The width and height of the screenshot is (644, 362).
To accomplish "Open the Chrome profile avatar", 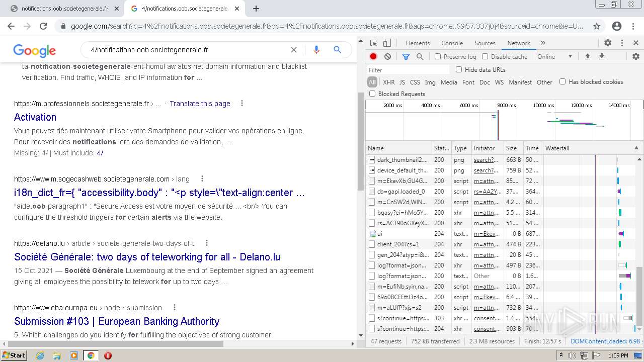I will tap(617, 26).
